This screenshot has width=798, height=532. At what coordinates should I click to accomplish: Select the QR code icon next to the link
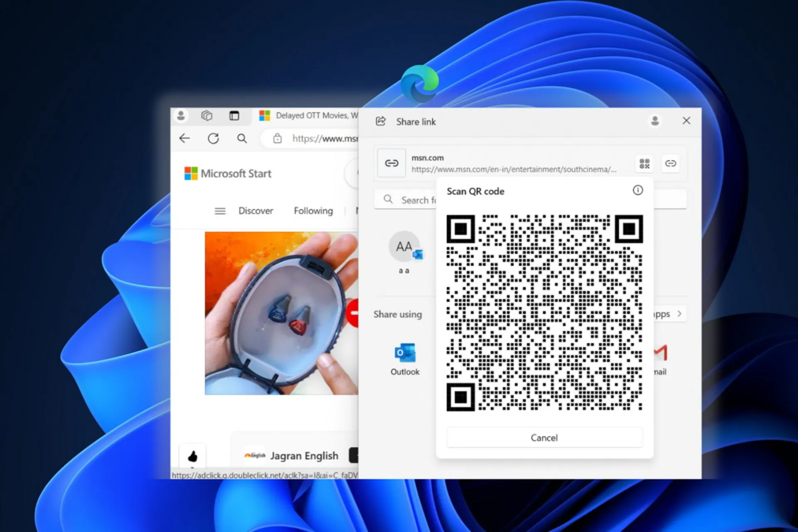pos(644,164)
